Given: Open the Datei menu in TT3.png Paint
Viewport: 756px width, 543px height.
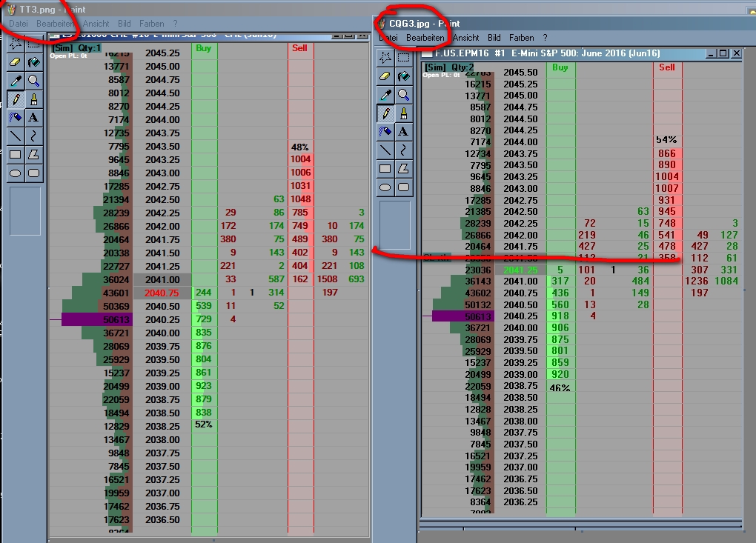Looking at the screenshot, I should (19, 24).
